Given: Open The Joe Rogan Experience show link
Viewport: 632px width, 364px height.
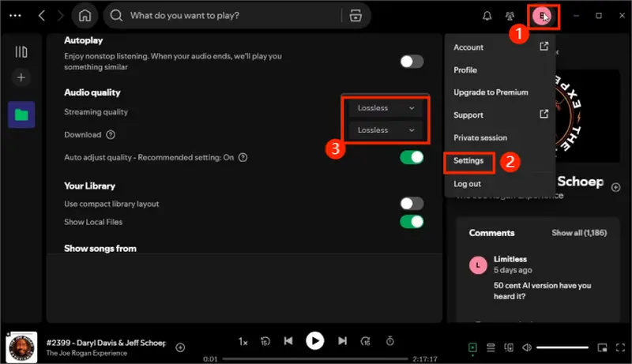Looking at the screenshot, I should tap(87, 353).
